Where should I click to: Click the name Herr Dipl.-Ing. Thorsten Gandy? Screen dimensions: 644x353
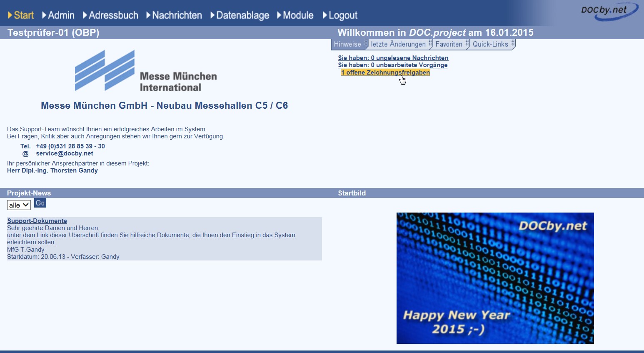coord(52,170)
